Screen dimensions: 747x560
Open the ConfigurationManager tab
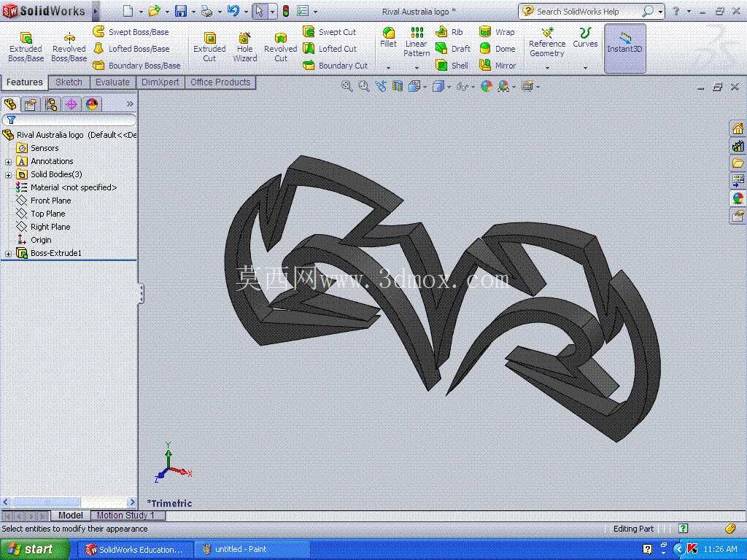51,104
